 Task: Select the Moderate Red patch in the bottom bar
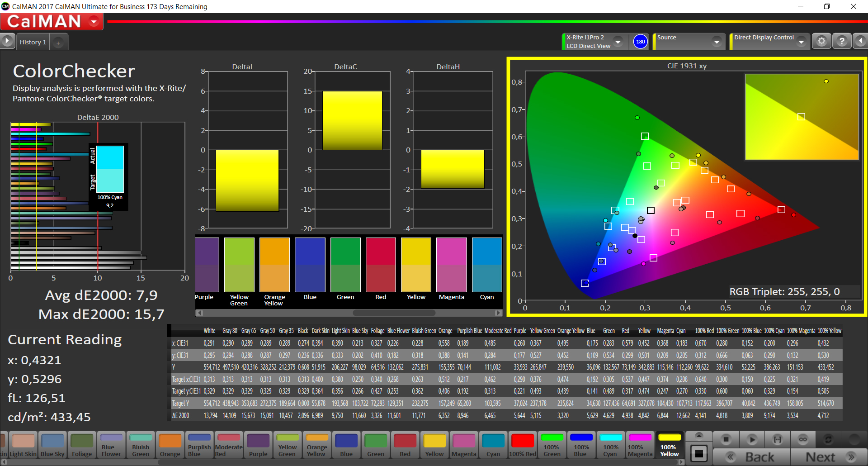(x=229, y=445)
